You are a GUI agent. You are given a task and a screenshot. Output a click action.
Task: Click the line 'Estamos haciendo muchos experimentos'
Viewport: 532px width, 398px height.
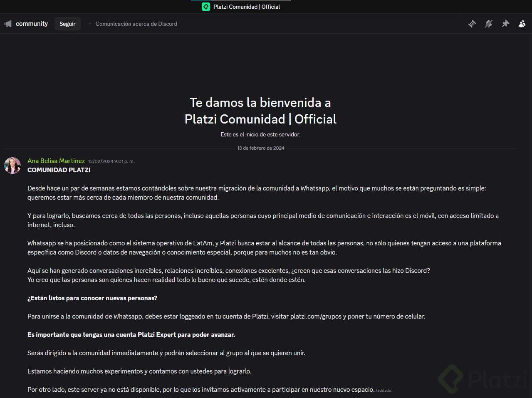(139, 371)
